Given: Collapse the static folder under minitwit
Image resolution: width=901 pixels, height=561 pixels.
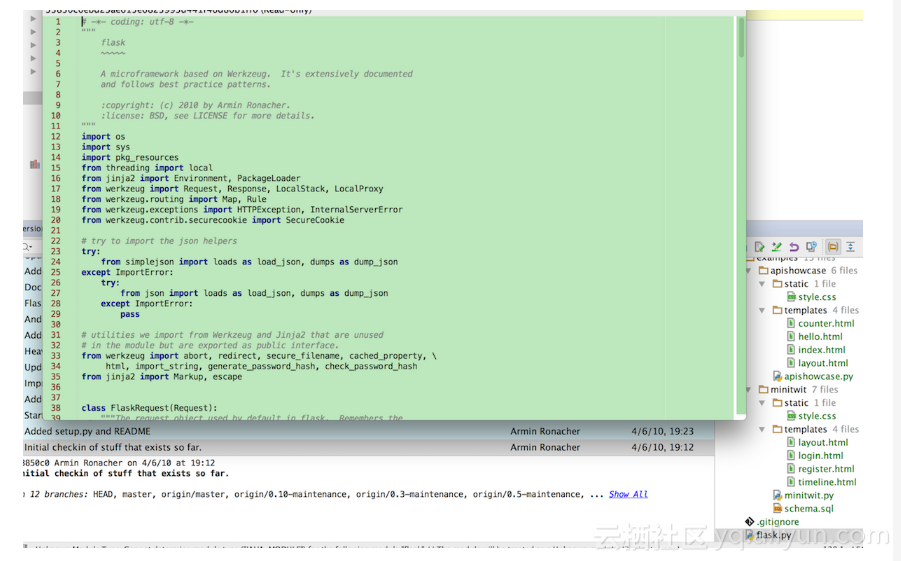Looking at the screenshot, I should pos(762,403).
